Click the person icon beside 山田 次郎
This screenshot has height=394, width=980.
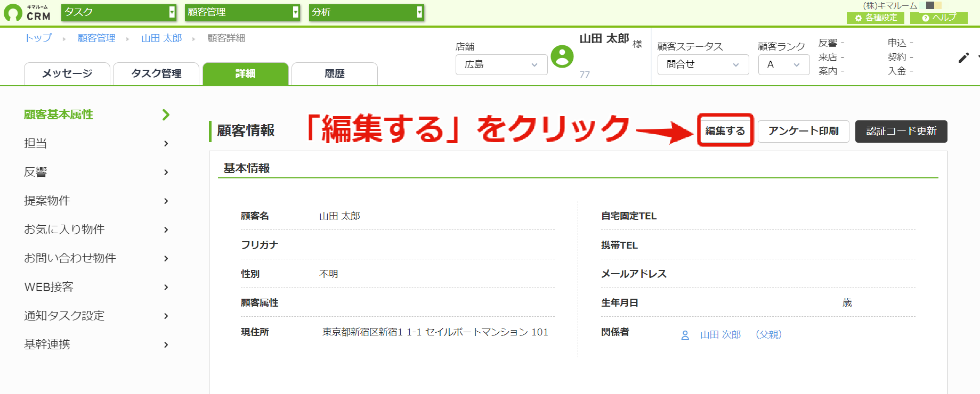coord(685,335)
